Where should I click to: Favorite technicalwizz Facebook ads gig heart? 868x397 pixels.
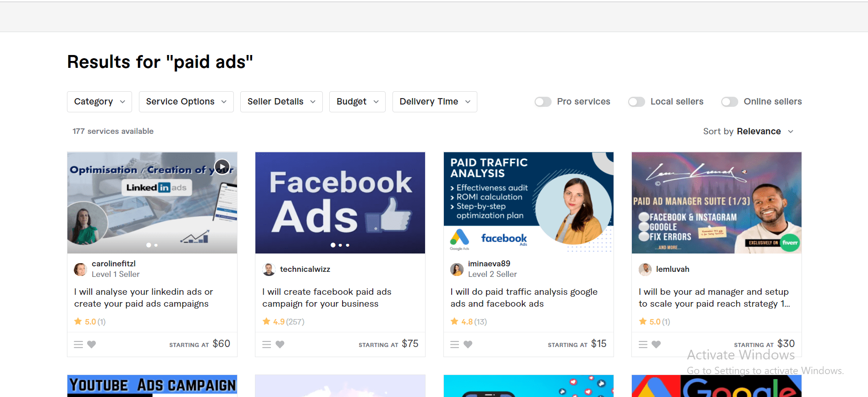click(280, 344)
